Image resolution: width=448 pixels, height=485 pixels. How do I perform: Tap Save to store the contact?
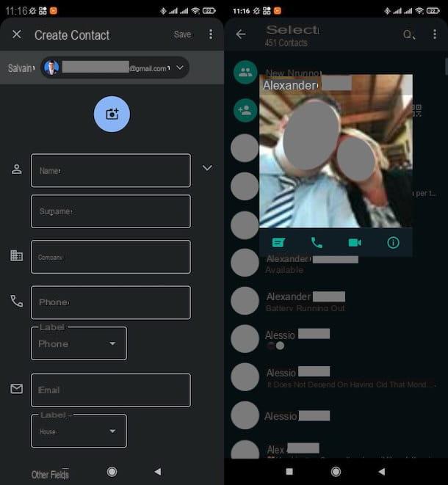(182, 34)
